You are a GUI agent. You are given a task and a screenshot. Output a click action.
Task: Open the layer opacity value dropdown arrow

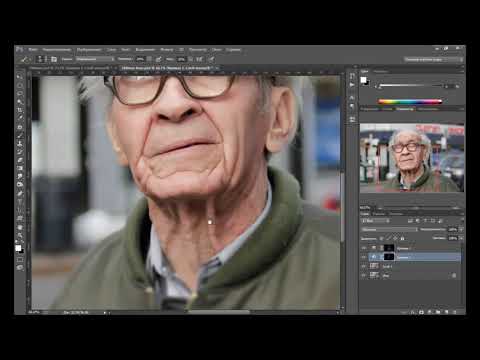461,230
